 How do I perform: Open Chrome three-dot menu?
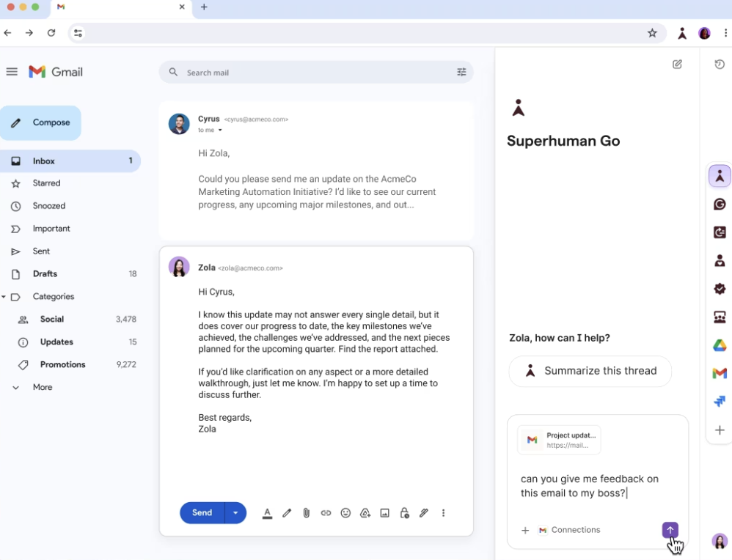725,33
